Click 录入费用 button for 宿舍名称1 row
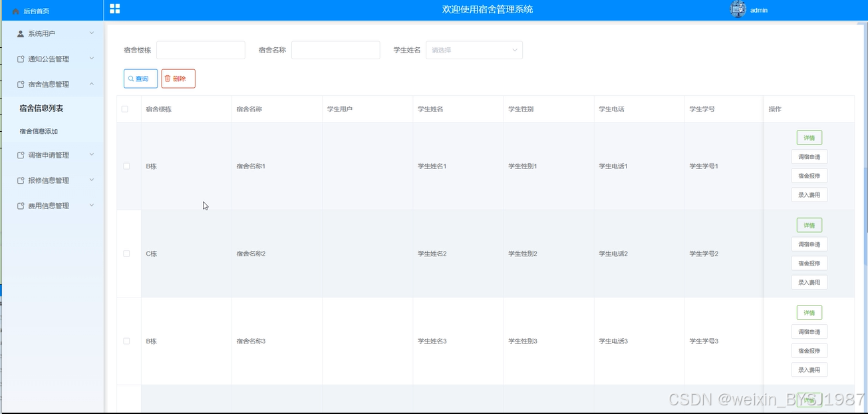This screenshot has width=868, height=414. (x=809, y=195)
